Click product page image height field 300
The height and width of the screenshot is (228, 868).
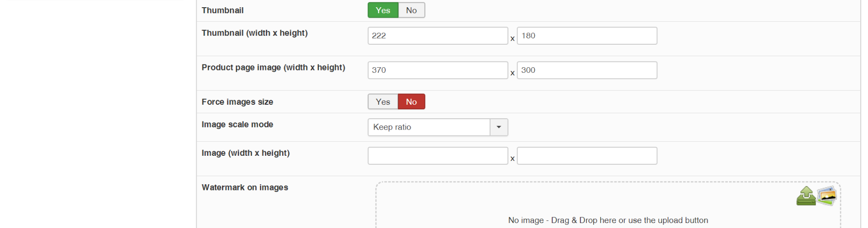587,70
